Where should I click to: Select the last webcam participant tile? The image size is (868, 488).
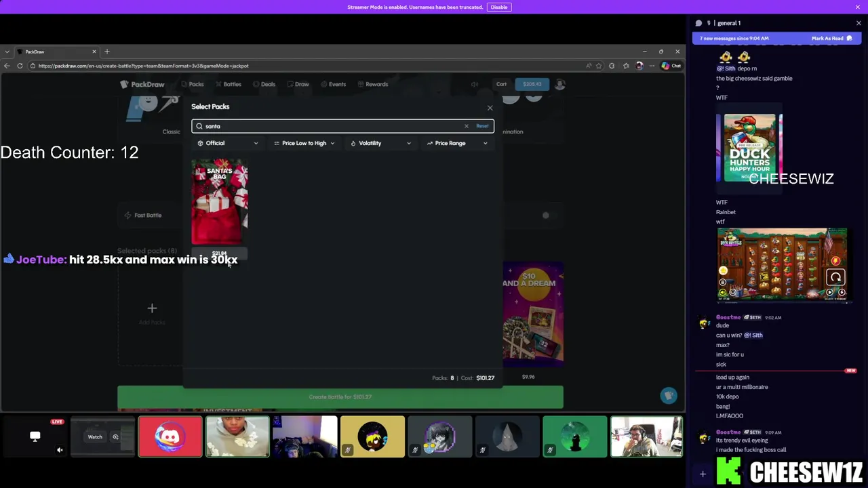click(x=646, y=437)
